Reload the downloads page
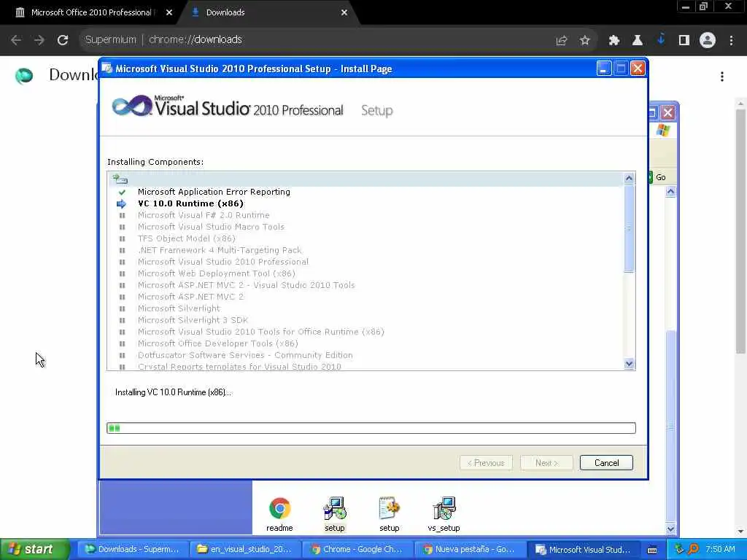This screenshot has width=747, height=560. point(63,40)
